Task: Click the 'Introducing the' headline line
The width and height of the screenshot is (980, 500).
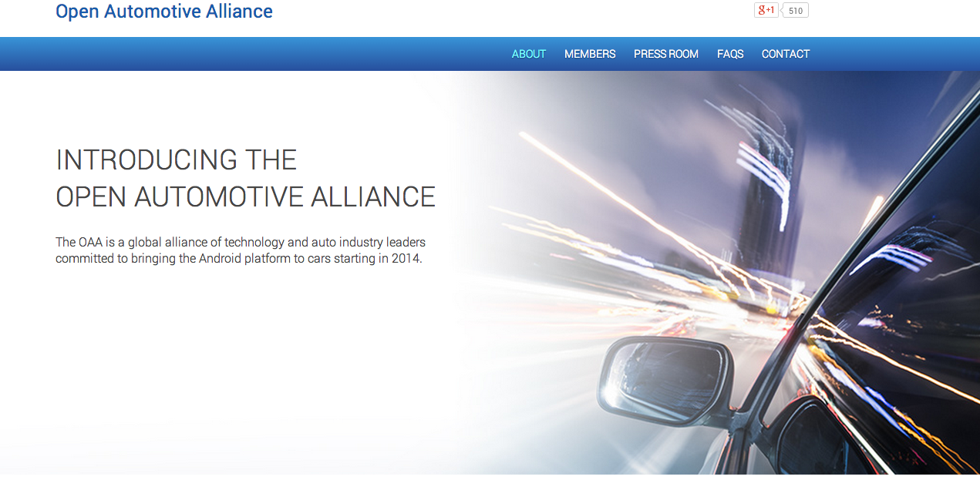Action: tap(176, 160)
